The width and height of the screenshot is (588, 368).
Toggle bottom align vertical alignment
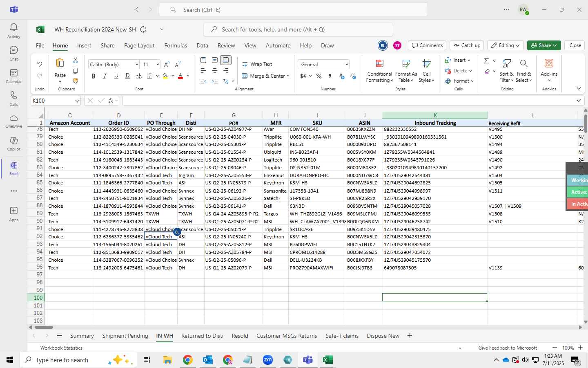point(226,60)
